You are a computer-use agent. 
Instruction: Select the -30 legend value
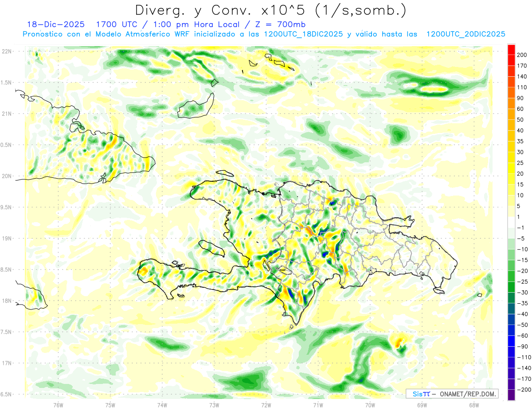tap(522, 293)
